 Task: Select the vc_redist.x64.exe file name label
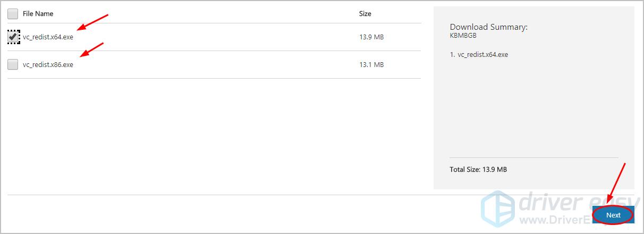pos(48,37)
